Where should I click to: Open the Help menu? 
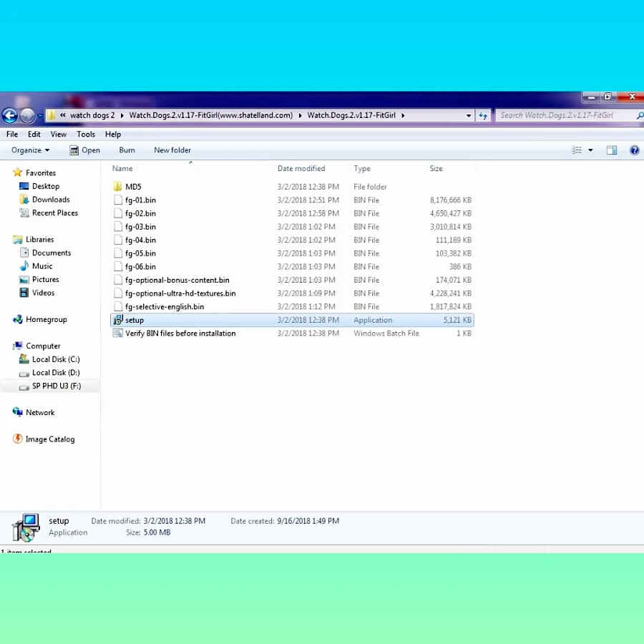point(113,135)
